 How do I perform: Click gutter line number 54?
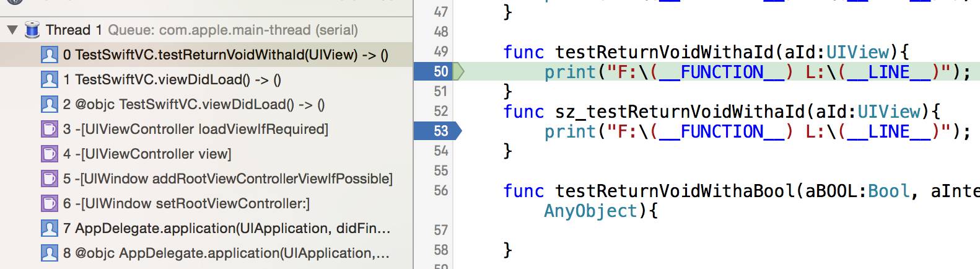(x=440, y=151)
